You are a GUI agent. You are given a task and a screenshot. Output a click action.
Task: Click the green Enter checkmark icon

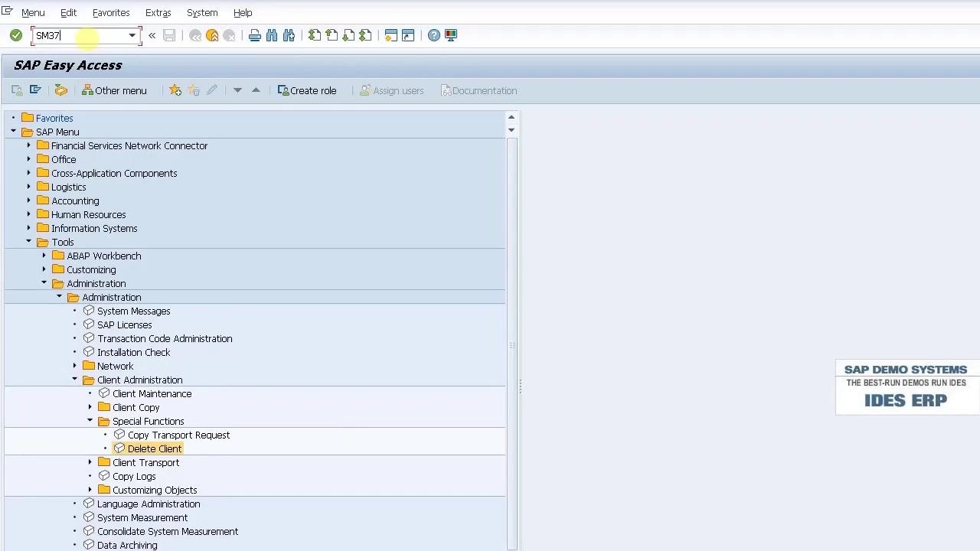(x=16, y=35)
